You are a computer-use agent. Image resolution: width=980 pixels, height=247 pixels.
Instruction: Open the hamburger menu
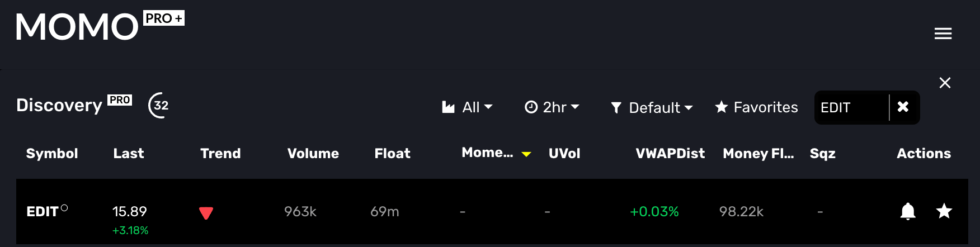pyautogui.click(x=943, y=34)
